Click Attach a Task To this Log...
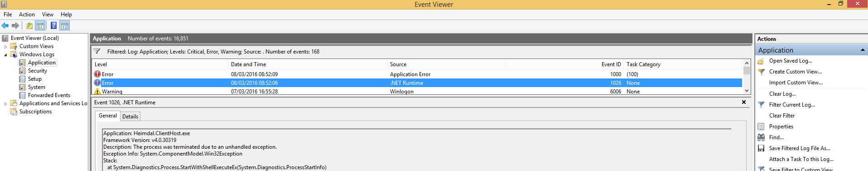The height and width of the screenshot is (171, 868). (801, 159)
